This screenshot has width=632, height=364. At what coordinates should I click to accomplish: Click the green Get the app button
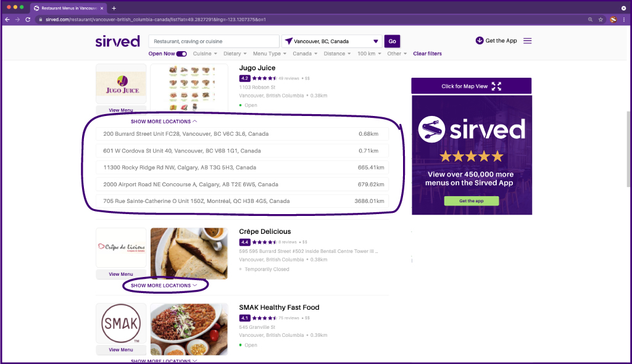(x=471, y=201)
